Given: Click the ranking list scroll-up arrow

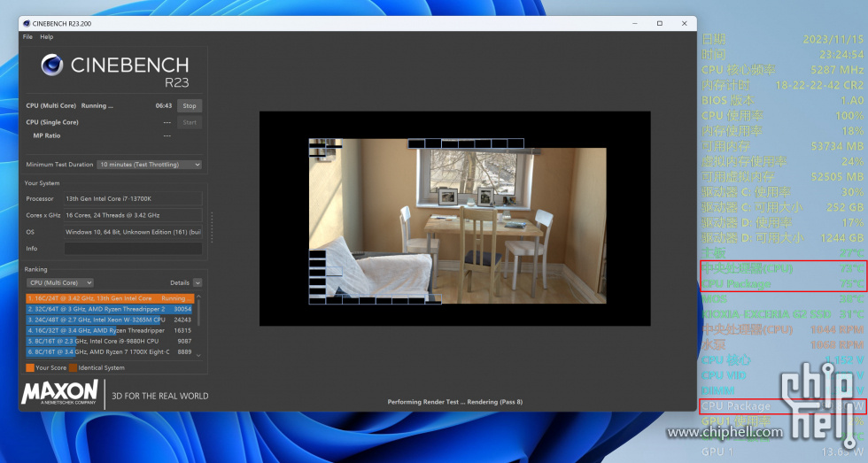Looking at the screenshot, I should (x=198, y=297).
